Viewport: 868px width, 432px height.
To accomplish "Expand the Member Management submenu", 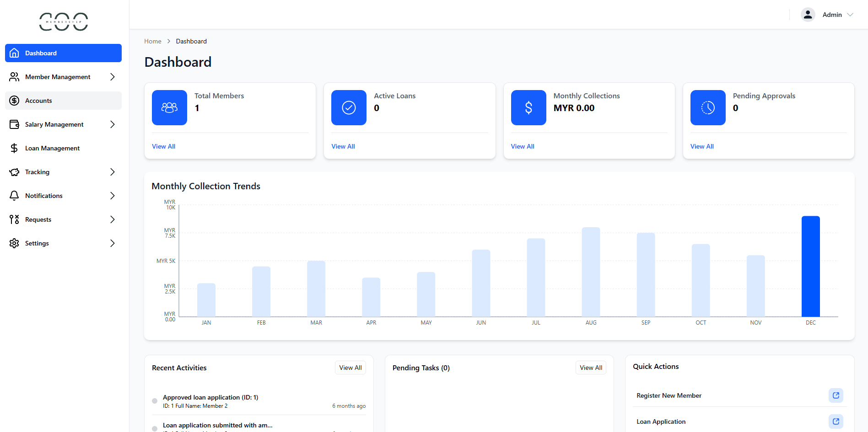I will tap(112, 77).
